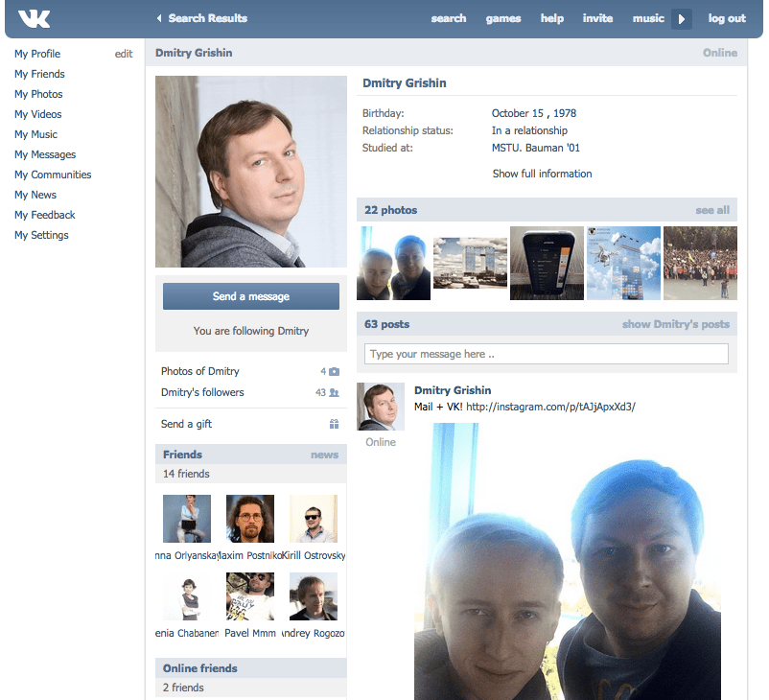This screenshot has width=769, height=700.
Task: Open Dmitry's small avatar in the post
Action: click(x=381, y=407)
